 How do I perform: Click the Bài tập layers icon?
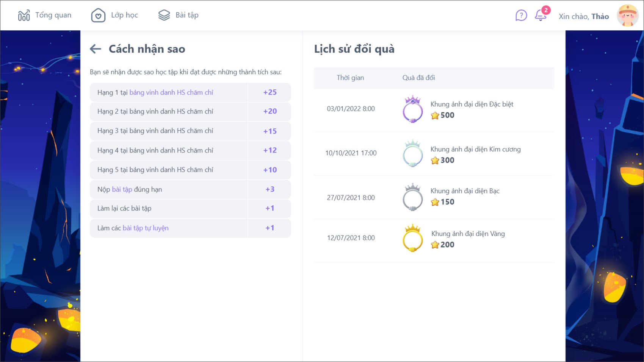[x=164, y=16]
